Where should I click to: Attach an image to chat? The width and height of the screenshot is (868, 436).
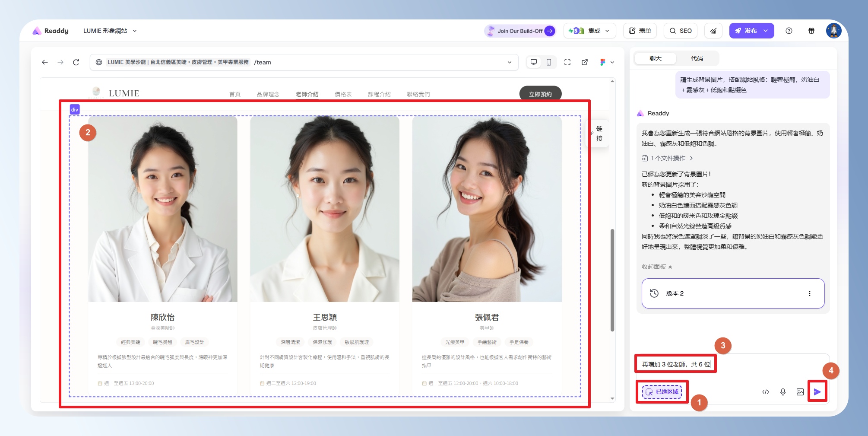point(800,392)
